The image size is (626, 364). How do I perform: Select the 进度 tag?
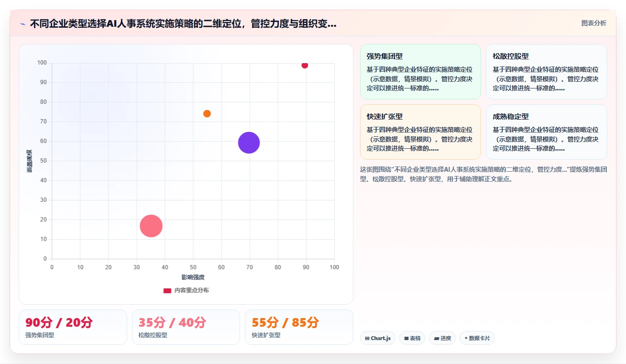442,338
